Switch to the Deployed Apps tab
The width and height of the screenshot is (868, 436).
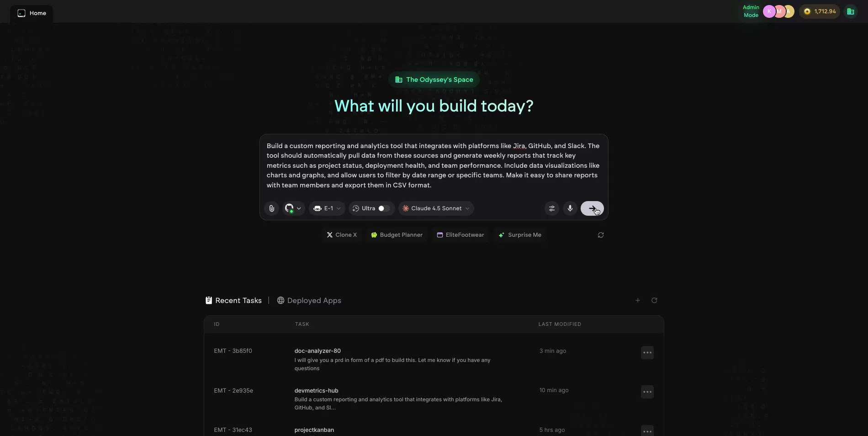314,300
